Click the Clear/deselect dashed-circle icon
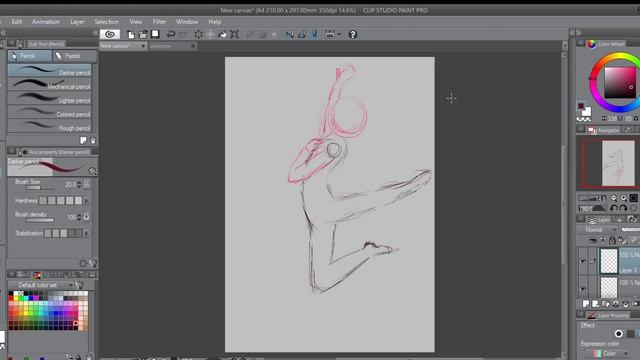 point(198,35)
